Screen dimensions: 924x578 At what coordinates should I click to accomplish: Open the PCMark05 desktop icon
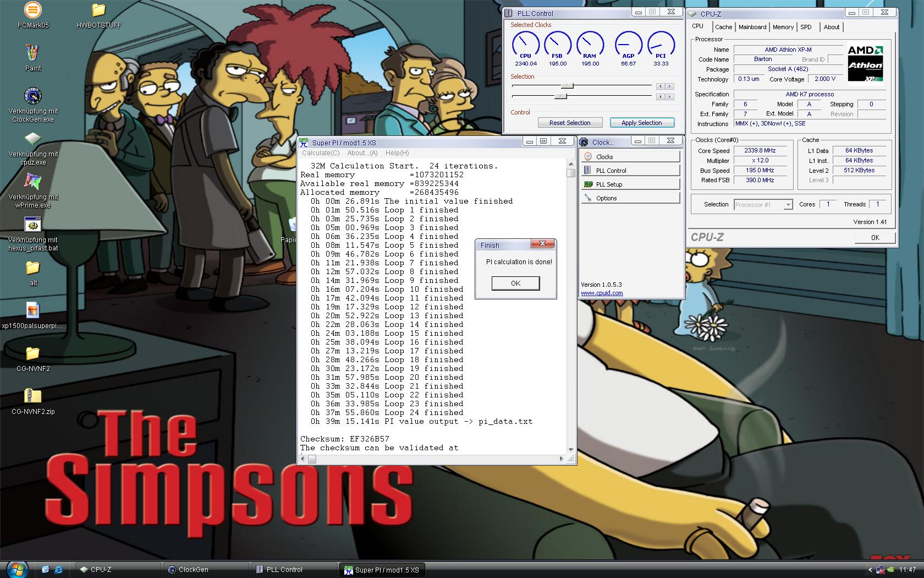pyautogui.click(x=33, y=10)
